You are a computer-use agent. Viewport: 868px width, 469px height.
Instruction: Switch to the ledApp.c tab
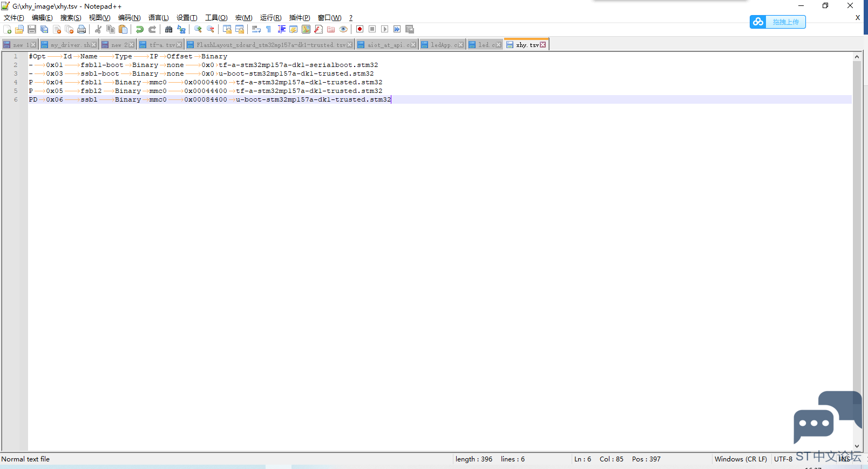(442, 45)
